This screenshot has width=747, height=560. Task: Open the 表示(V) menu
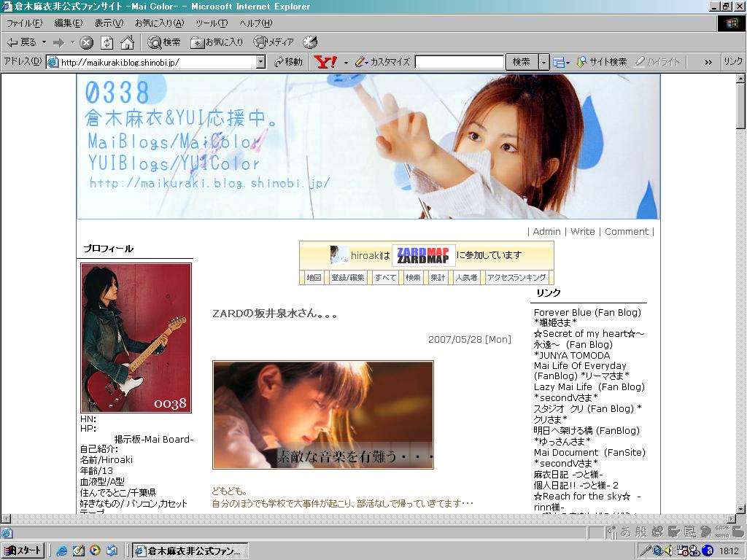109,23
